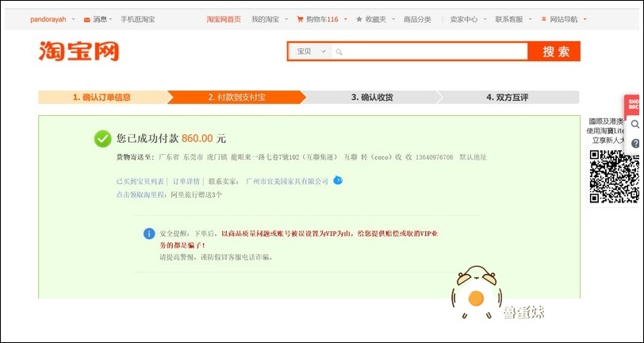This screenshot has width=644, height=343.
Task: Go to 淘宝网首页 homepage
Action: click(x=224, y=19)
